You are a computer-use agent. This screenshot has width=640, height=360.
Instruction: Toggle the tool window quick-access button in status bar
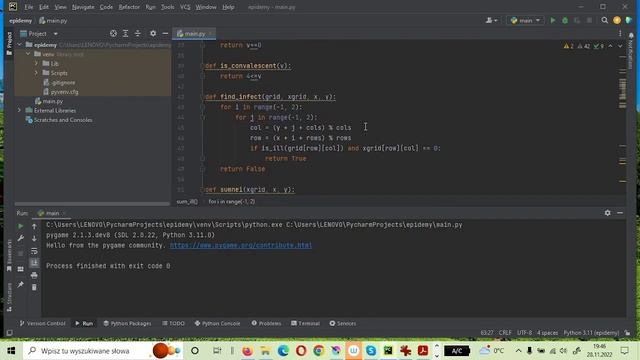pyautogui.click(x=9, y=333)
